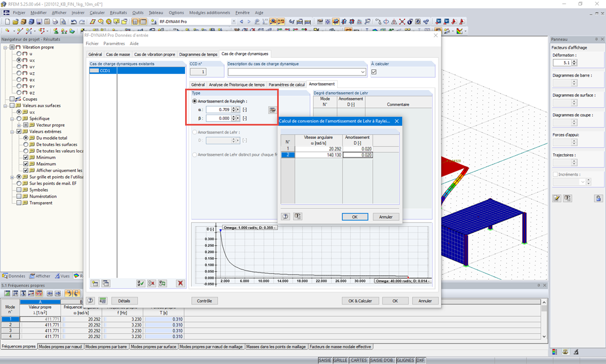Toggle the À calculer checkbox
The width and height of the screenshot is (606, 364).
pos(374,72)
